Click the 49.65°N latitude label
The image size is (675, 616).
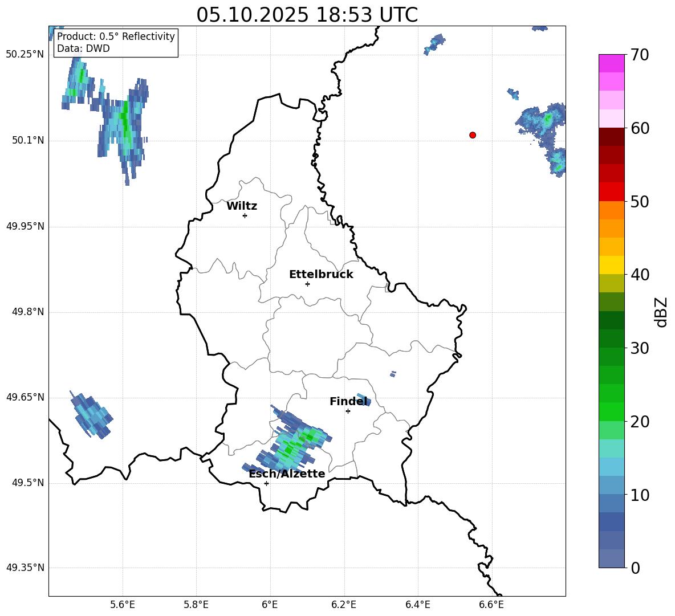[25, 397]
